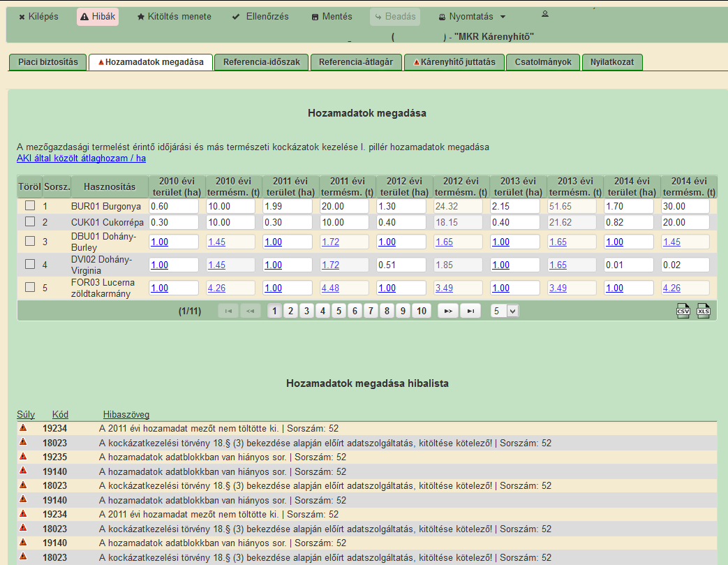This screenshot has height=565, width=728.
Task: Open Nyilatkozat tab
Action: coord(612,62)
